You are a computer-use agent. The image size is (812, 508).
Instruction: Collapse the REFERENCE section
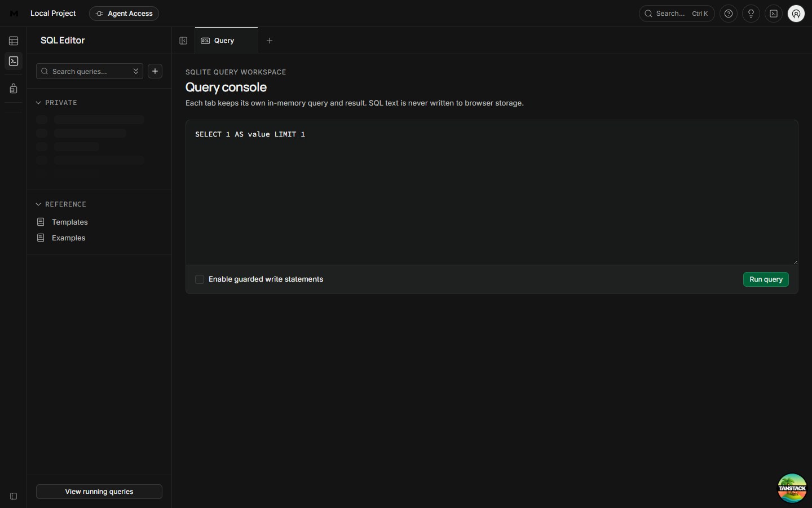[x=61, y=204]
